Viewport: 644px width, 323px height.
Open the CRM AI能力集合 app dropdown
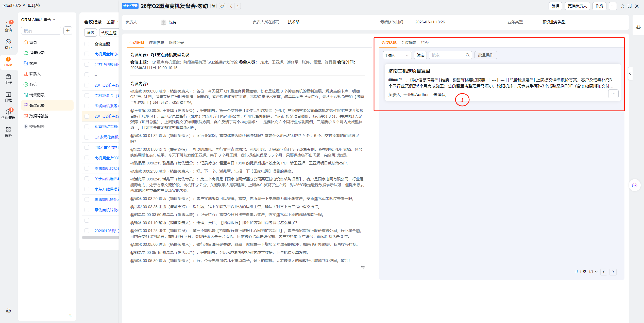click(x=54, y=20)
